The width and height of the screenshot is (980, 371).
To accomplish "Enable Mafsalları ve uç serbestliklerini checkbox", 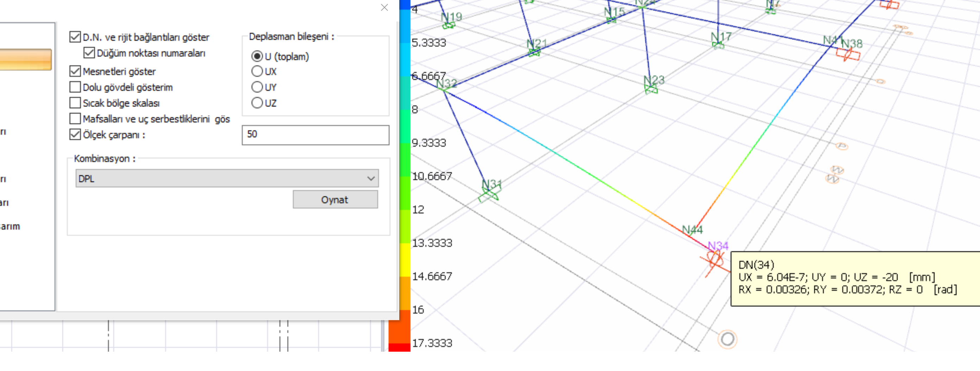I will pyautogui.click(x=75, y=119).
